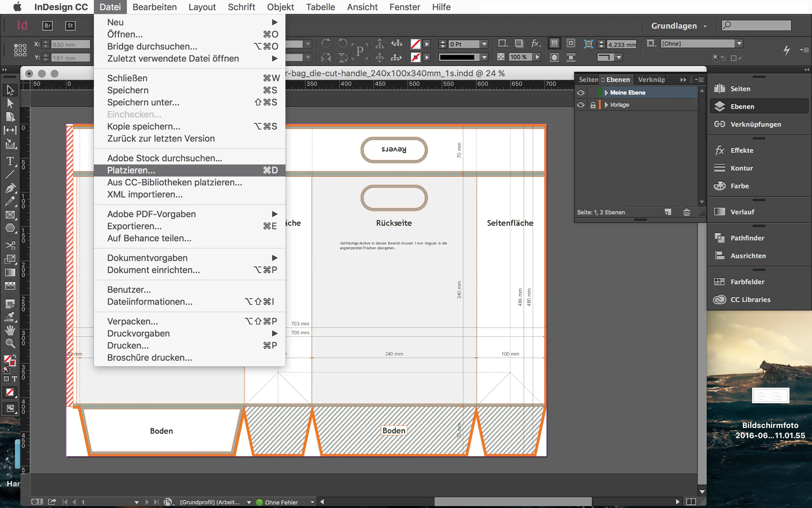
Task: Click the black stroke color bar
Action: pos(457,57)
